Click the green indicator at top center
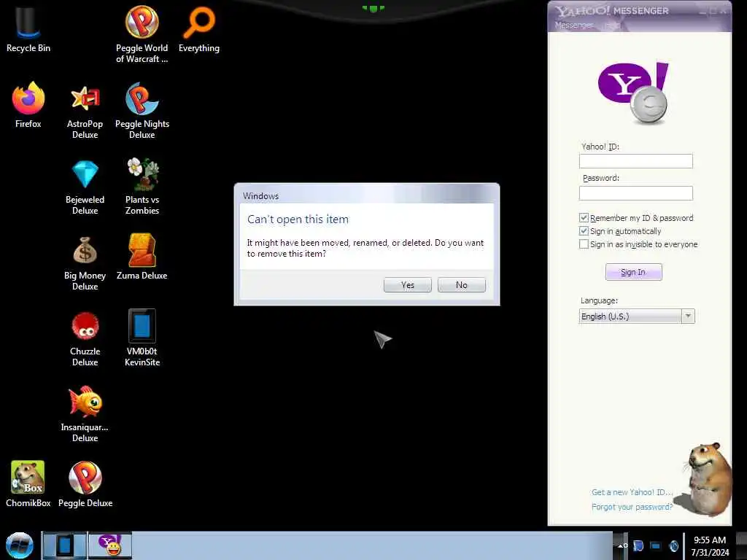 point(373,8)
